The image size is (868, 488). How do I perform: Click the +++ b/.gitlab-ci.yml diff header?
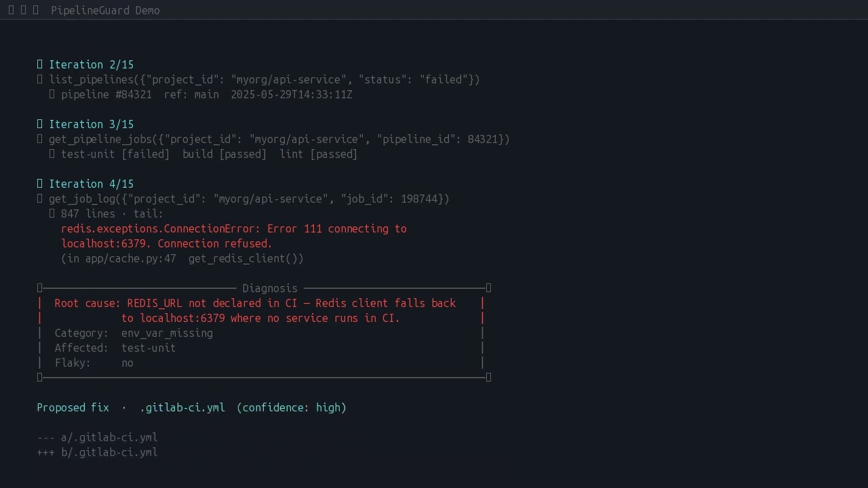pos(98,452)
